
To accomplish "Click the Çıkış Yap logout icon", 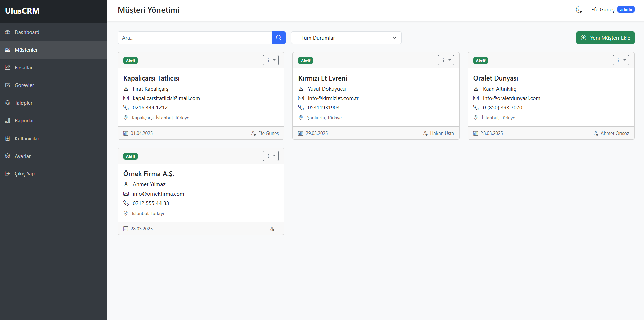I will pos(8,174).
